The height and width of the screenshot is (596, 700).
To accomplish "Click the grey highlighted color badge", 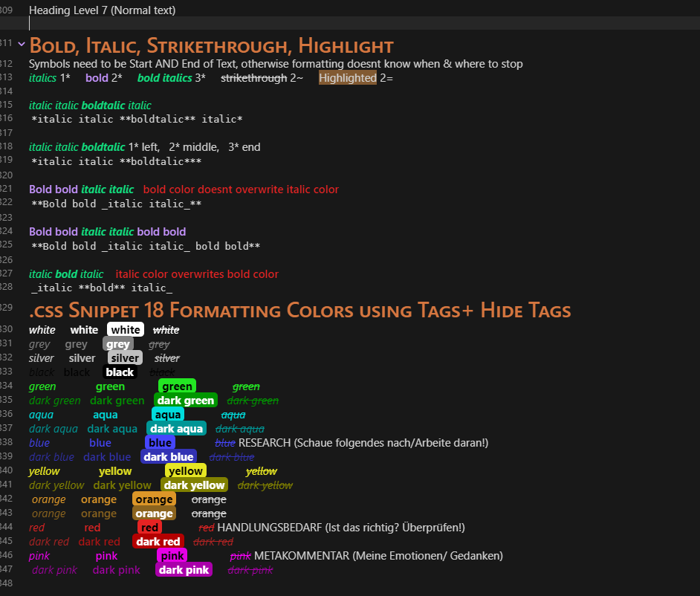I will (x=117, y=343).
